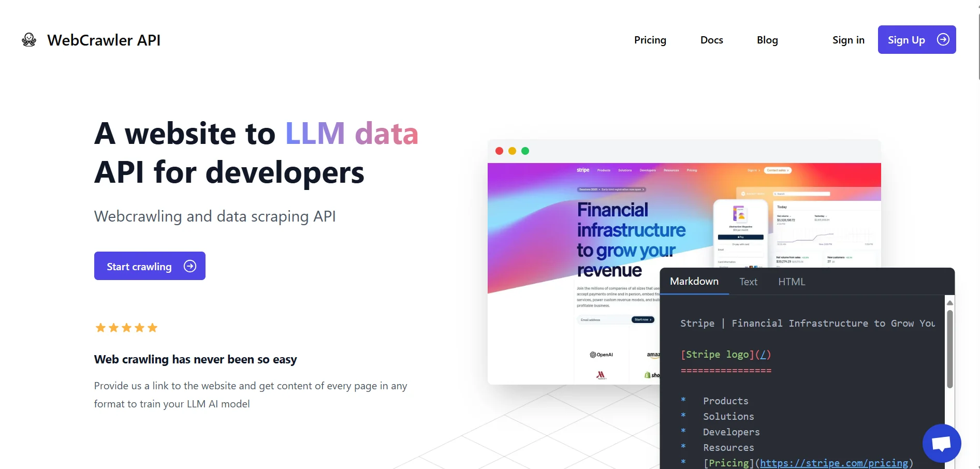Click the Sign in link
Screen dimensions: 980x469
pos(848,40)
